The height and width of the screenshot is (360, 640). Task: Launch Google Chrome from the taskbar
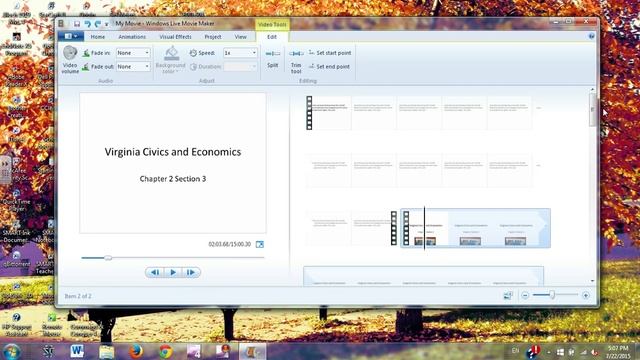[x=165, y=351]
